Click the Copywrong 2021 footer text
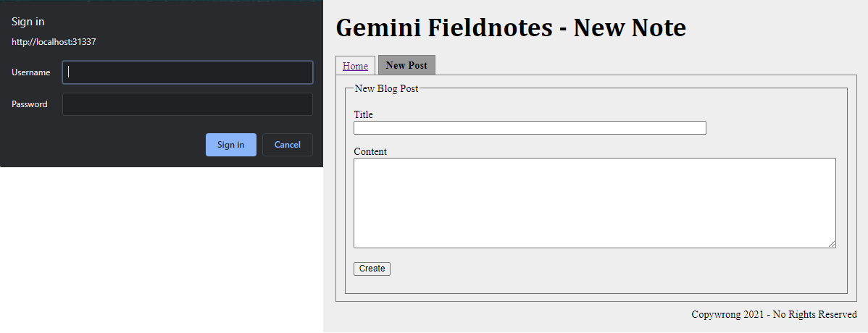 pyautogui.click(x=774, y=315)
